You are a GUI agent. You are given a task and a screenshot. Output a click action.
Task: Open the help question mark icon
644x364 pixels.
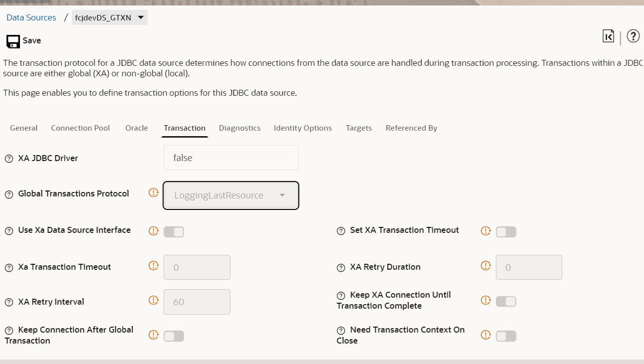[x=633, y=36]
